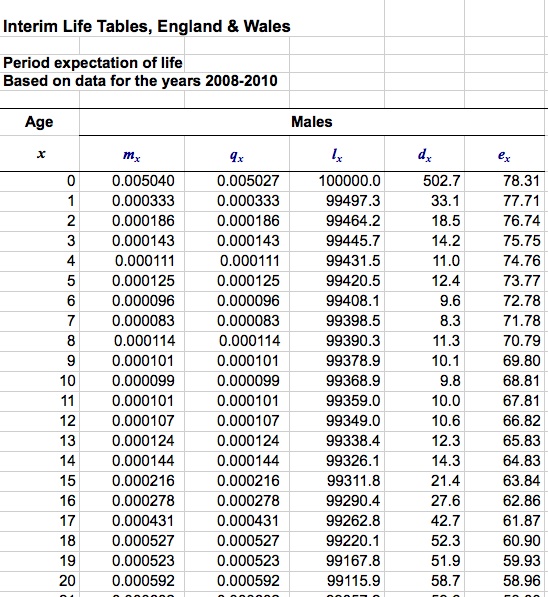Viewport: 548px width, 597px height.
Task: Select the ex value 67.81
Action: (521, 401)
